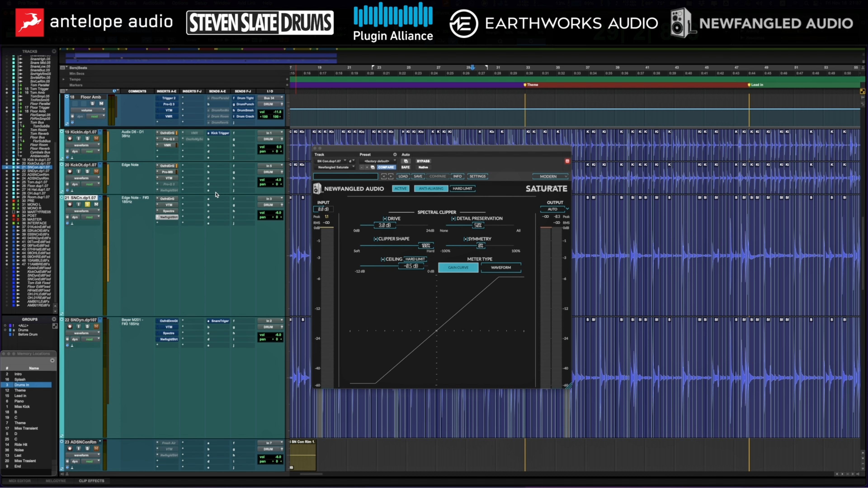Viewport: 868px width, 488px height.
Task: Open the factory default preset dropdown
Action: [378, 161]
